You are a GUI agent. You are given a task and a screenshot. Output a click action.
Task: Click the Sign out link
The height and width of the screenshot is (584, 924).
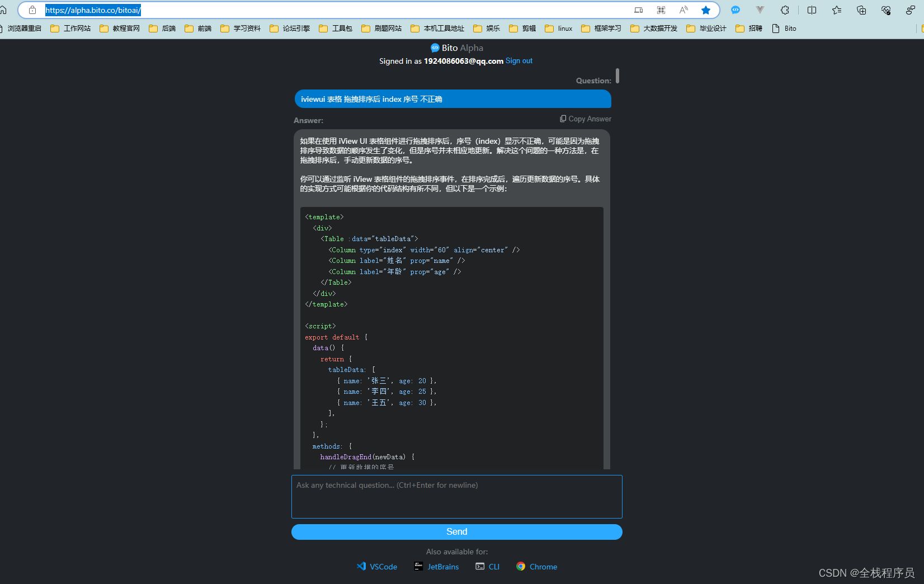coord(519,60)
